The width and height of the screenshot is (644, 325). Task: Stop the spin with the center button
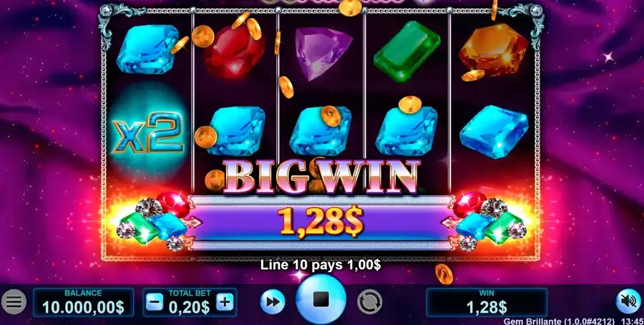pos(321,299)
